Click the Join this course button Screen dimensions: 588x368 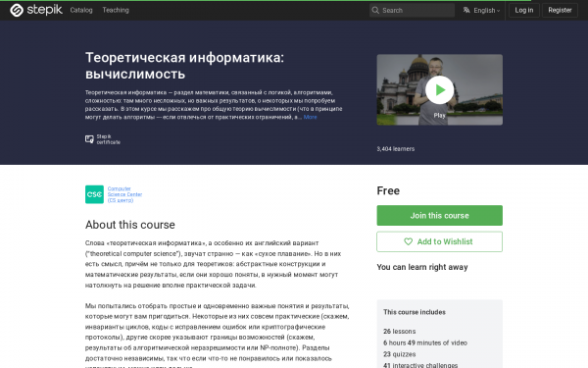pos(439,215)
